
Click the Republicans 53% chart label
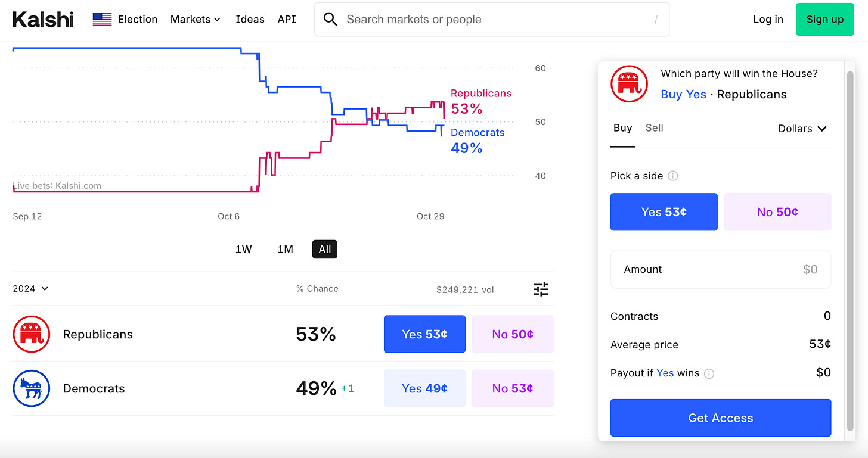(480, 102)
